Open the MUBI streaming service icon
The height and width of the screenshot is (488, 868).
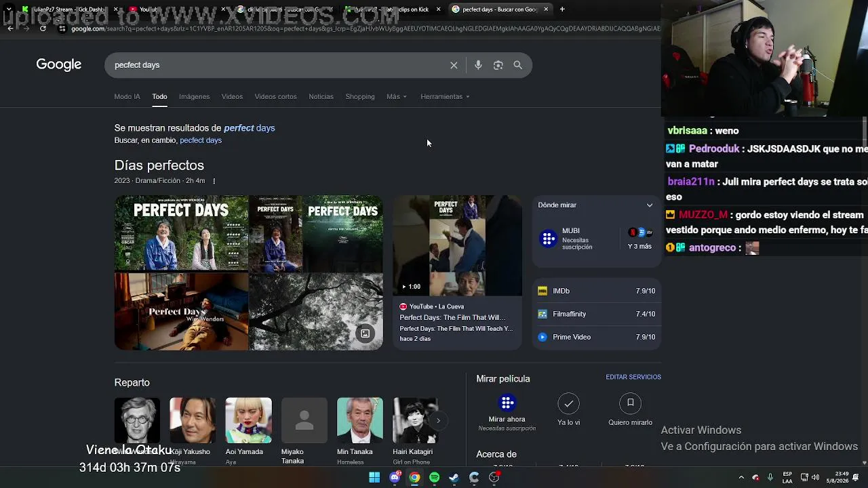tap(548, 239)
